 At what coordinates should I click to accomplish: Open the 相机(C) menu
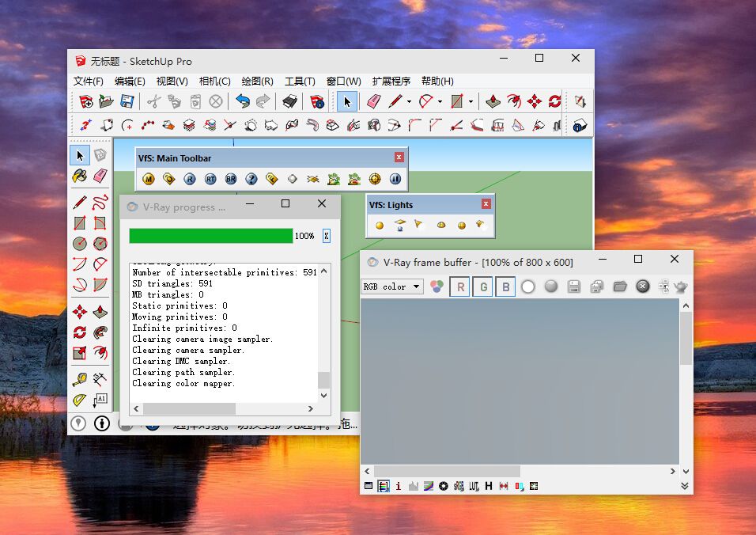point(215,81)
